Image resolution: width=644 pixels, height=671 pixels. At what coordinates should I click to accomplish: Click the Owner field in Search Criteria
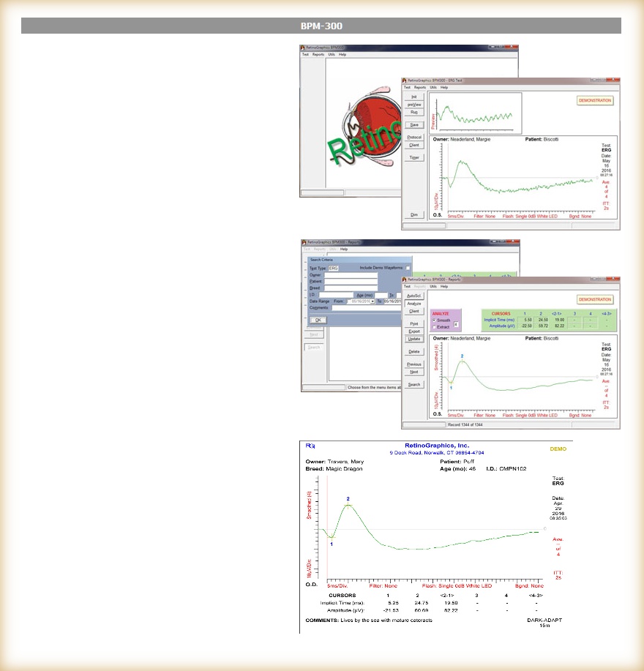(x=351, y=275)
